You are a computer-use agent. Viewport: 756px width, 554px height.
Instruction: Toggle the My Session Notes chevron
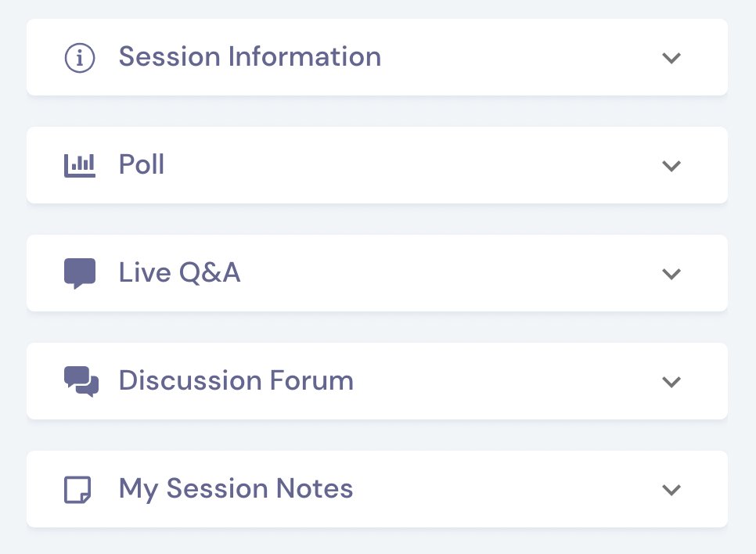coord(671,490)
